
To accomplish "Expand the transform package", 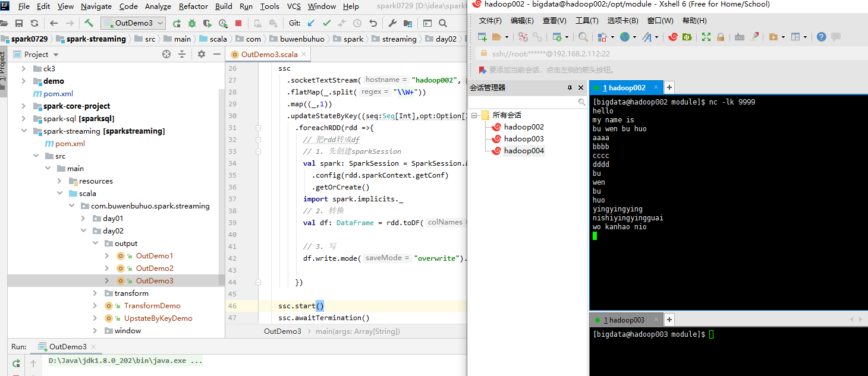I will click(95, 293).
